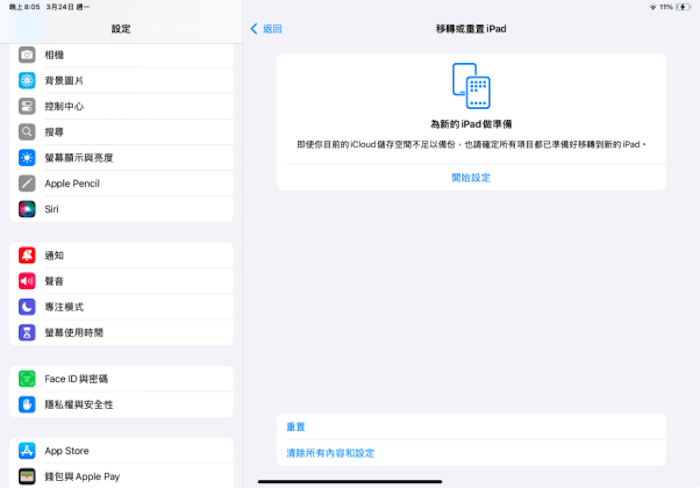Open the Siri icon
This screenshot has width=700, height=488.
[x=27, y=209]
